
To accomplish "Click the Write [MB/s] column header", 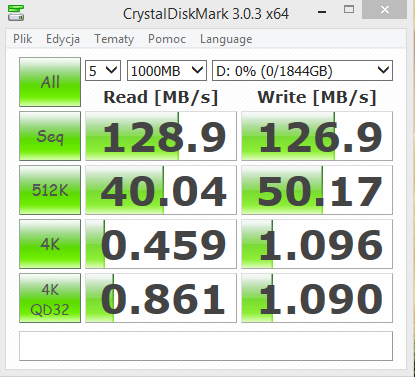I will [317, 97].
